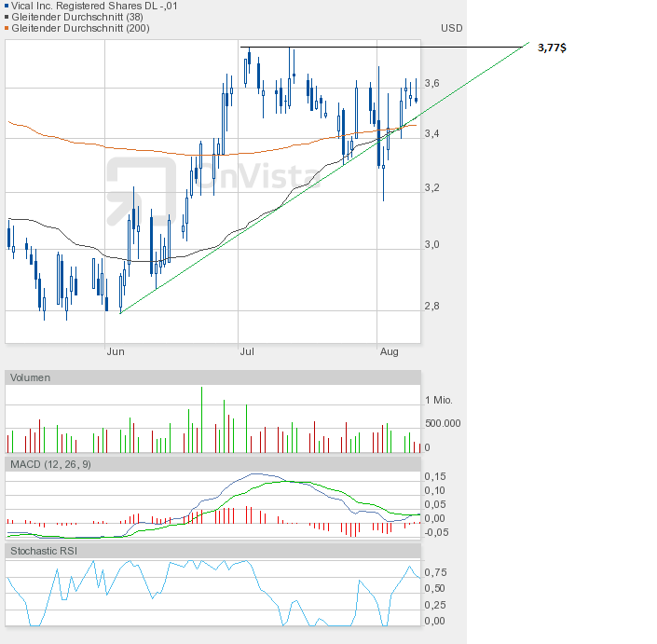Click the '1 Mio.' volume axis label
This screenshot has height=644, width=657.
439,400
